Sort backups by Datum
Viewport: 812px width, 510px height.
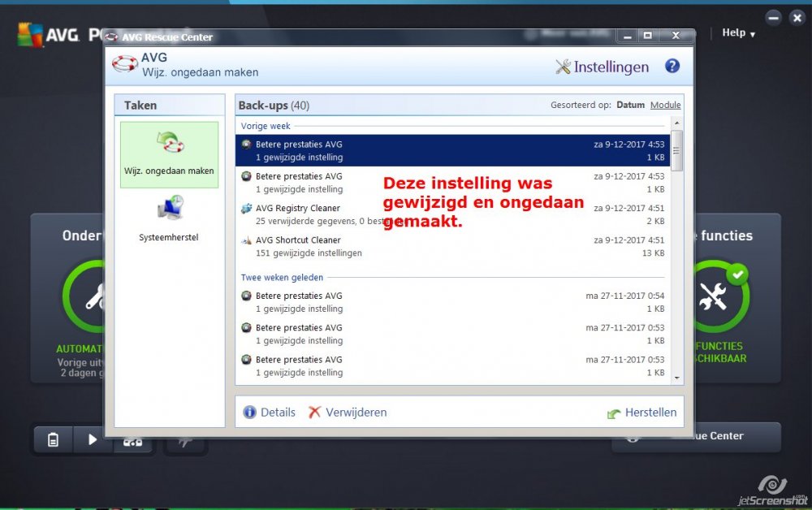(630, 105)
